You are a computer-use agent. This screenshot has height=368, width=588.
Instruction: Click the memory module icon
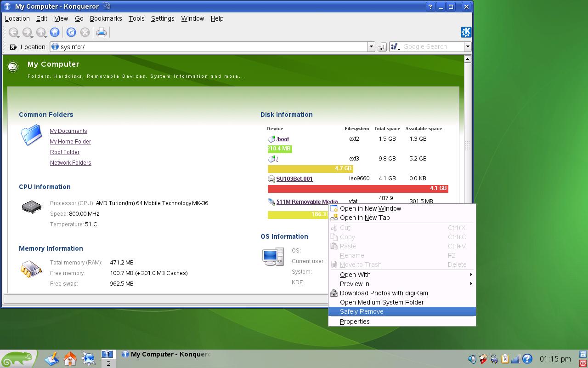(31, 269)
